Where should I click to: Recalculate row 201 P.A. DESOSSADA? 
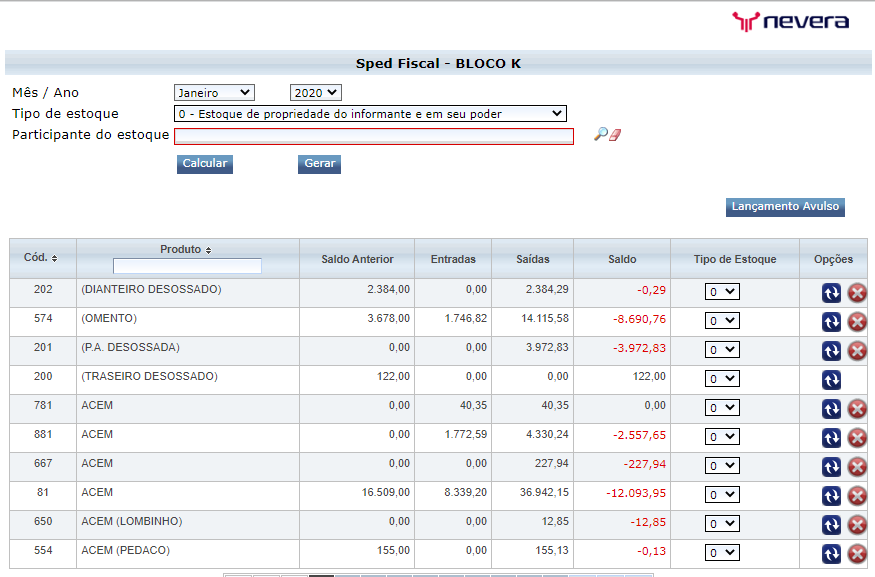[831, 351]
